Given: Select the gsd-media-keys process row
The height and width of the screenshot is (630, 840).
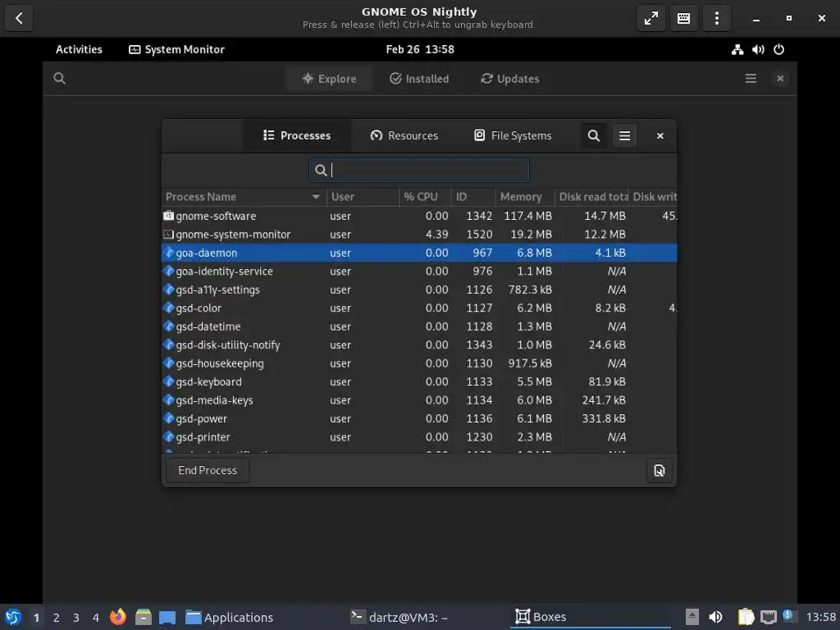Looking at the screenshot, I should coord(419,400).
